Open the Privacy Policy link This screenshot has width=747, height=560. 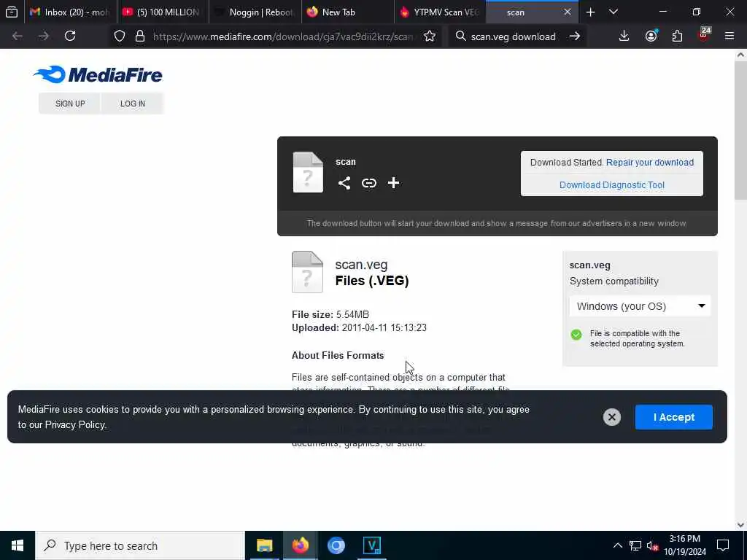tap(75, 425)
